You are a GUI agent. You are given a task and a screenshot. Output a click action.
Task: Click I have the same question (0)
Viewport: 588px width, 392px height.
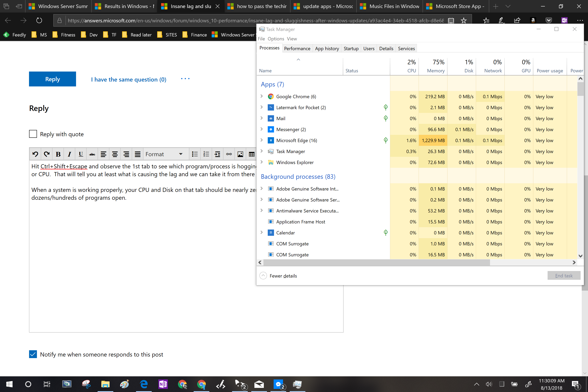[129, 80]
